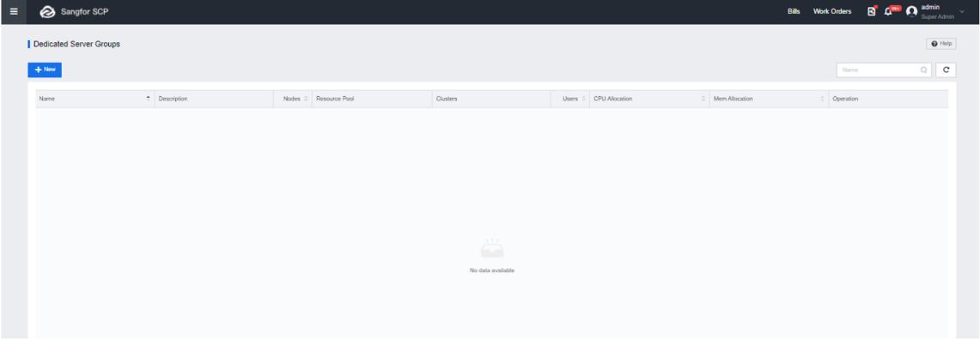Open the Bills page
Image resolution: width=980 pixels, height=341 pixels.
click(x=794, y=11)
